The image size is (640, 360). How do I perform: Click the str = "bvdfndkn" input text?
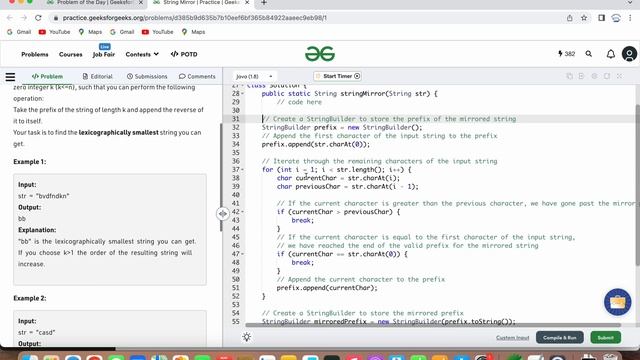pyautogui.click(x=44, y=196)
